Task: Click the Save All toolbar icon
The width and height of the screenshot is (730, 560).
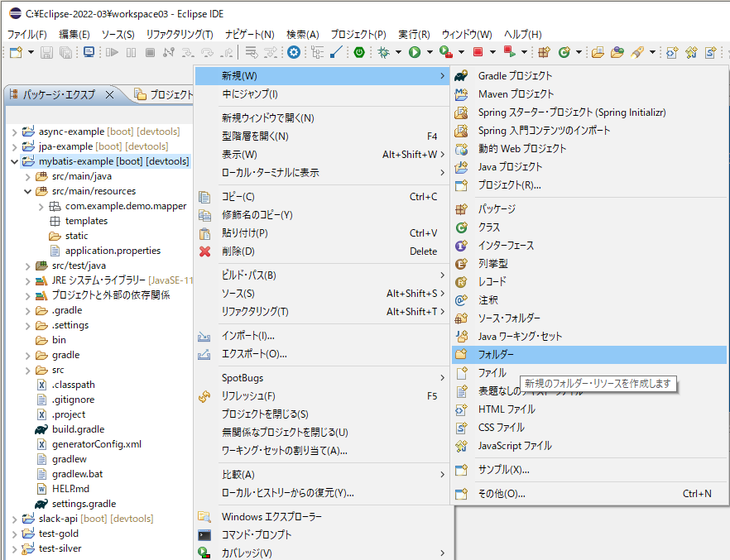Action: click(x=65, y=53)
